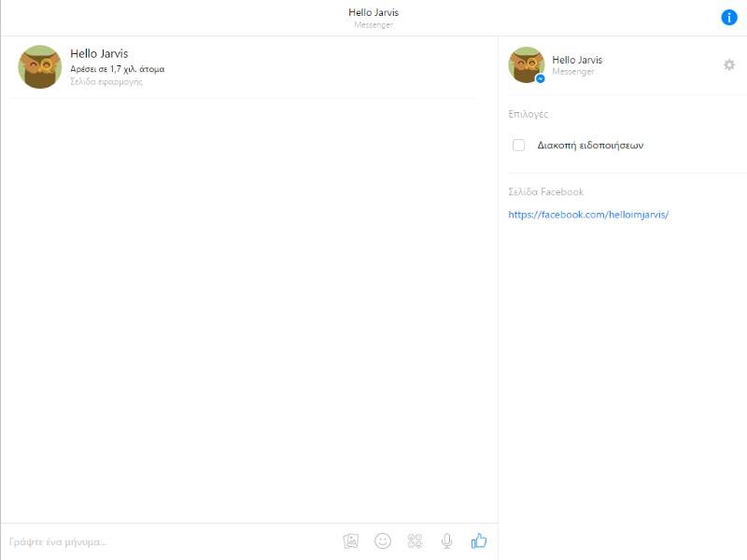Image resolution: width=747 pixels, height=560 pixels.
Task: Click the Διακοπή ειδοποιήσεων label text
Action: 590,146
